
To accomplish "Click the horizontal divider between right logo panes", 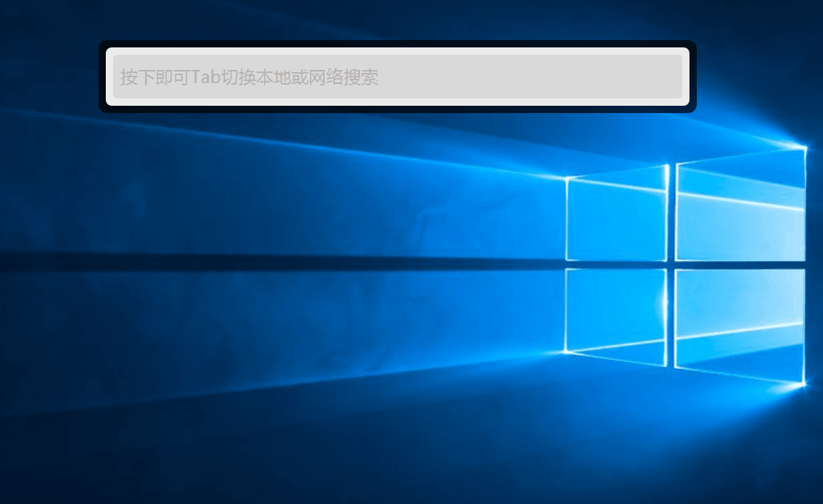I will (739, 265).
